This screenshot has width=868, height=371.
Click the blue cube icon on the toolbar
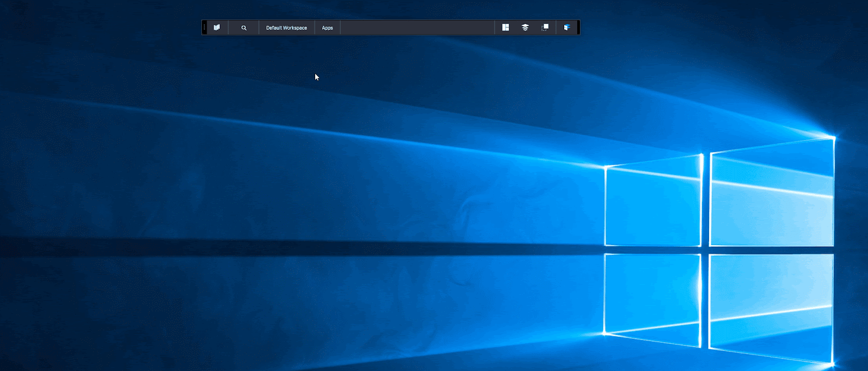point(567,27)
